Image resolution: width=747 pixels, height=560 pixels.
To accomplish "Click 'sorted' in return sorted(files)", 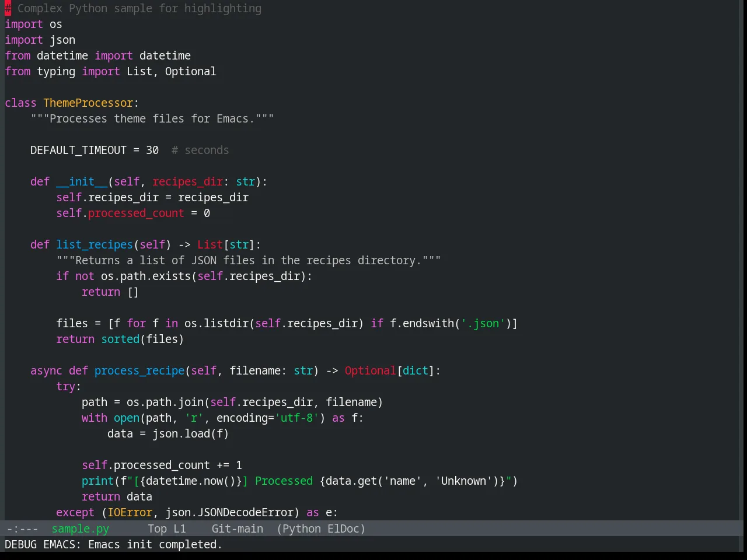I will click(120, 339).
